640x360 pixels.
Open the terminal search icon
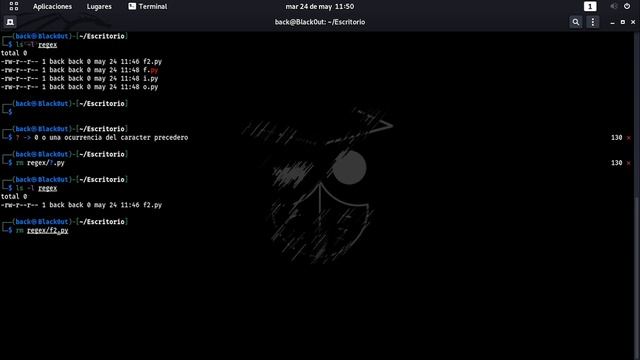click(576, 22)
